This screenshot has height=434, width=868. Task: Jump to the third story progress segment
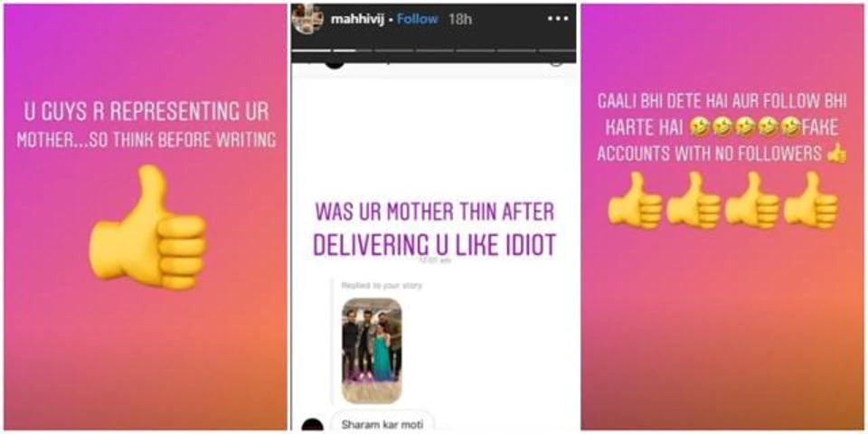tap(393, 50)
